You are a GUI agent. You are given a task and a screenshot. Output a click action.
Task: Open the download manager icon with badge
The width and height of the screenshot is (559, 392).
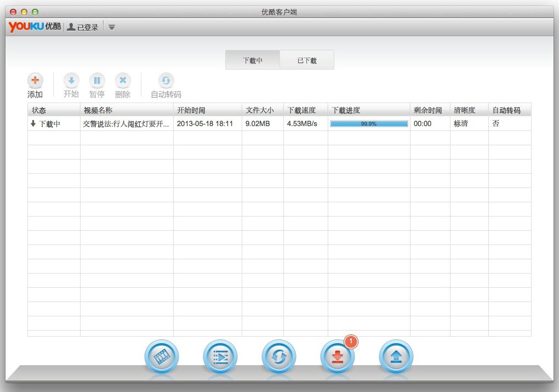coord(337,356)
